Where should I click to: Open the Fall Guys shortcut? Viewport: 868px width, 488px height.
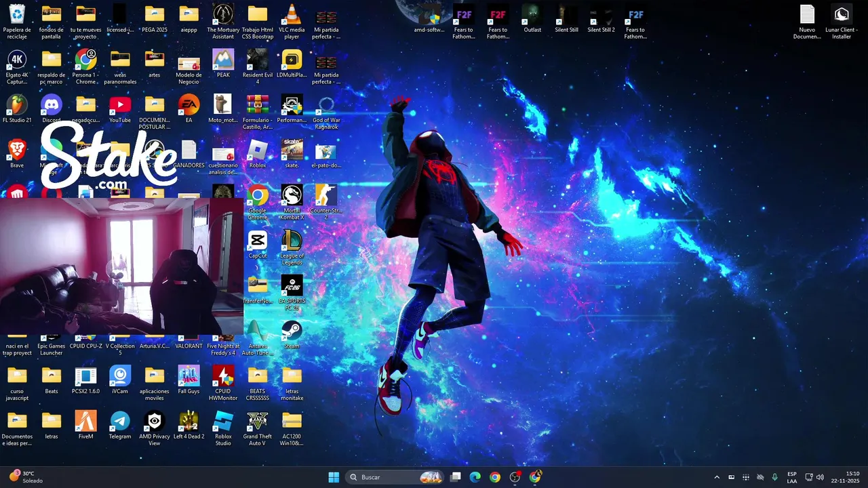189,380
